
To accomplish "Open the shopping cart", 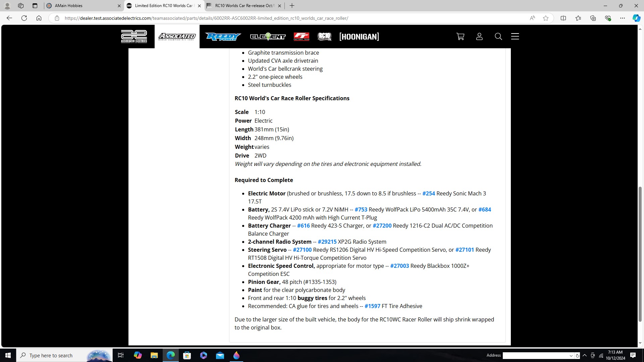I will 461,37.
